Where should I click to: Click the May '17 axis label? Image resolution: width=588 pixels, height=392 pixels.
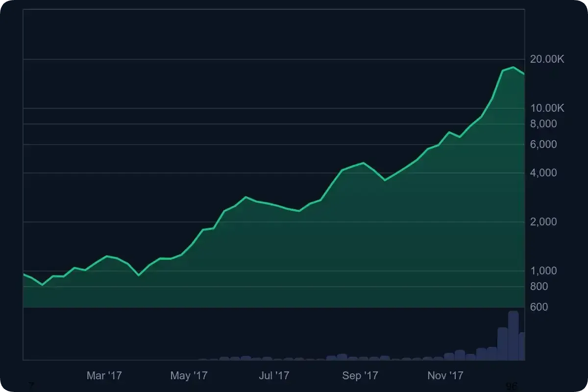coord(189,375)
